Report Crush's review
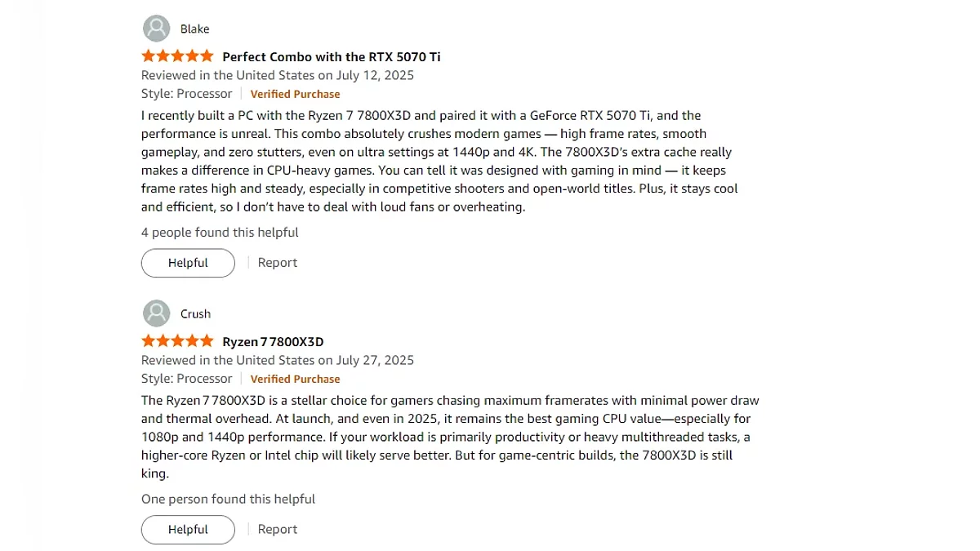 [x=278, y=530]
